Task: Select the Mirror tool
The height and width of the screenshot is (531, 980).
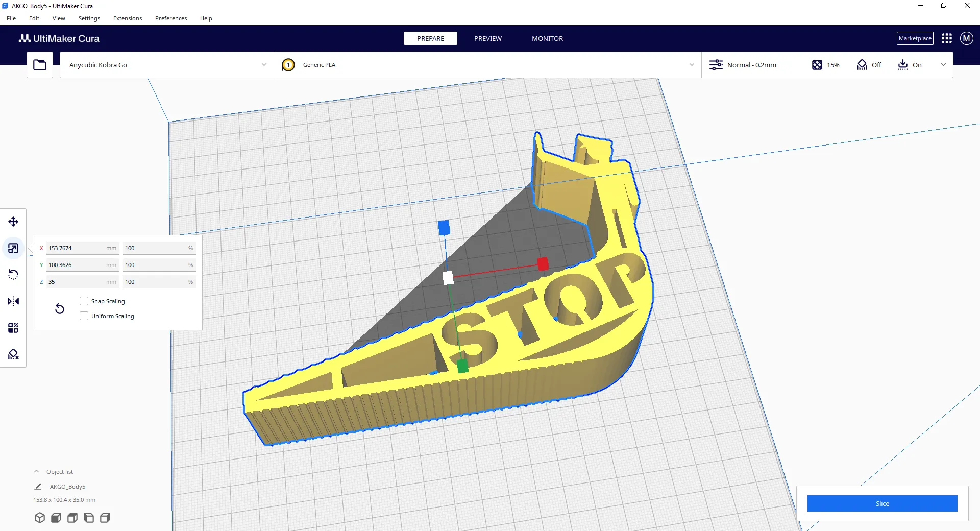Action: tap(13, 301)
